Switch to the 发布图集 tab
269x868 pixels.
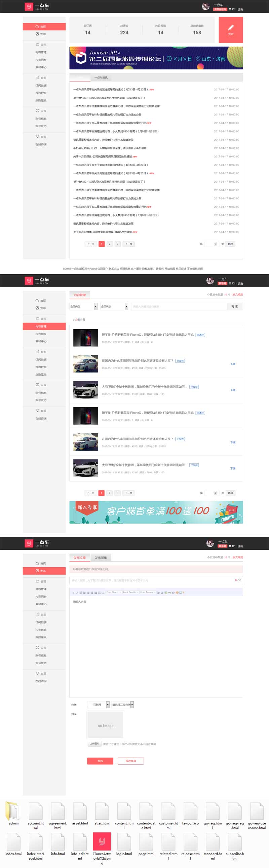[101, 558]
